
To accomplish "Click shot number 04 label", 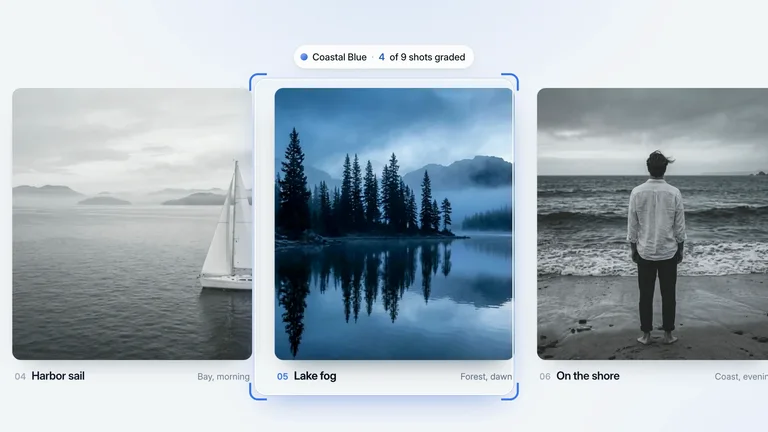I will click(20, 377).
